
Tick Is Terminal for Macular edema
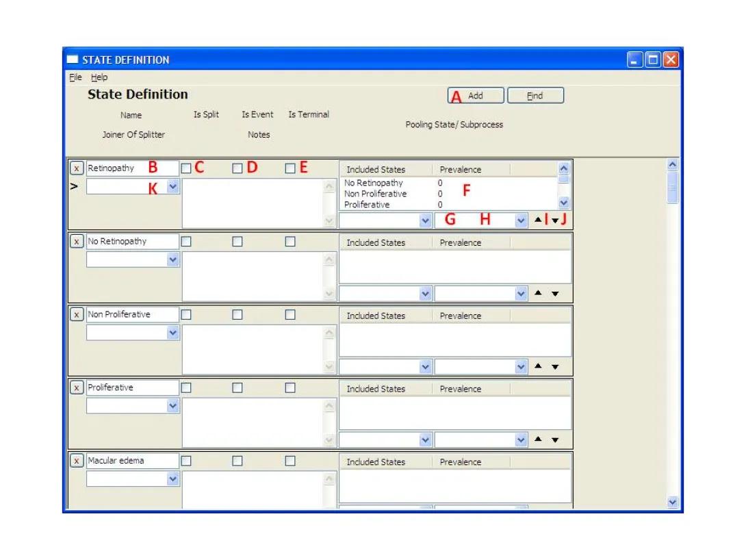click(290, 461)
